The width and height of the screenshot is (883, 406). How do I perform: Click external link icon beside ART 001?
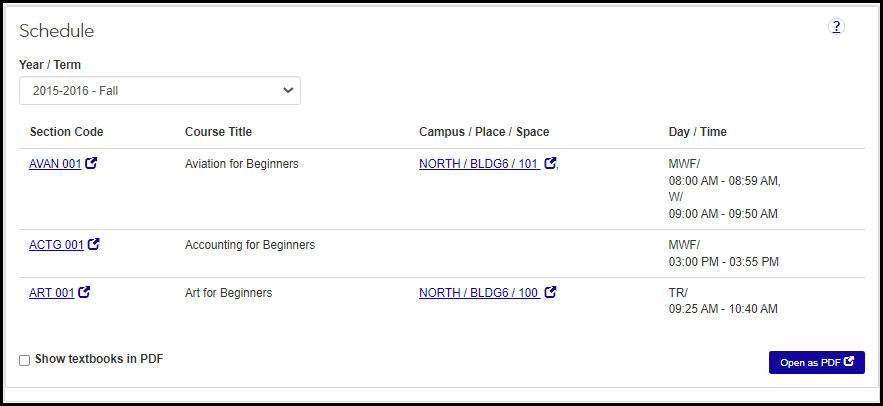click(x=85, y=293)
